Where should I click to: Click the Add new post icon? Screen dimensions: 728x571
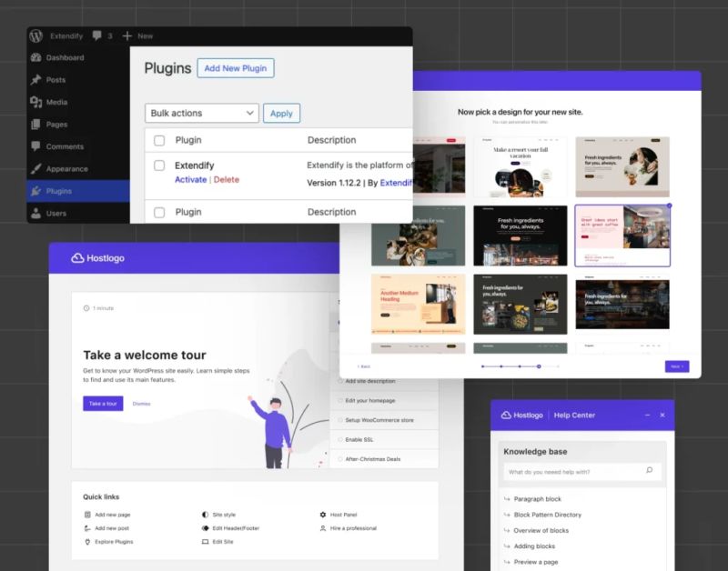click(x=87, y=528)
